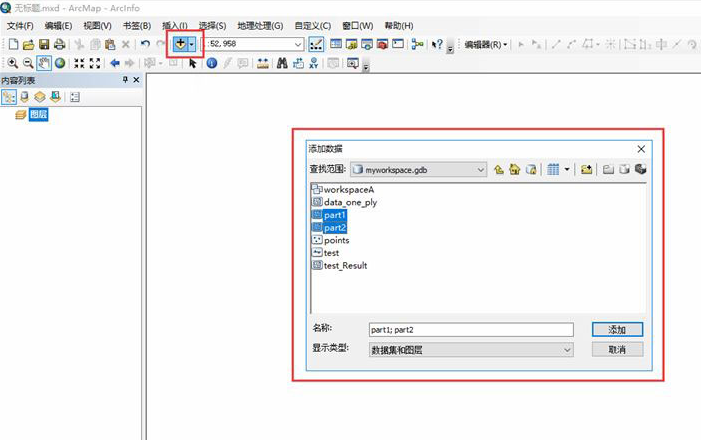Select the Identify tool
Viewport: 701px width, 440px height.
click(x=212, y=63)
